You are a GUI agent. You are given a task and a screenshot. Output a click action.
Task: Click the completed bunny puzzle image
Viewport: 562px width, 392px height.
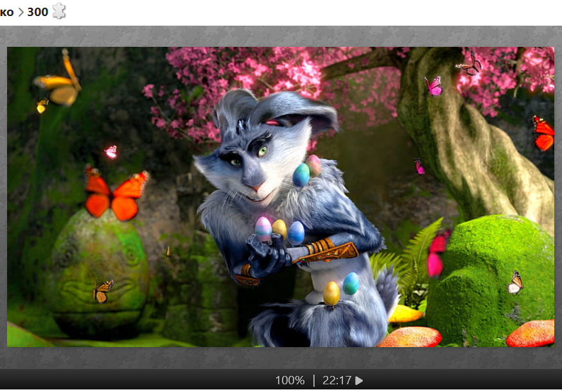281,197
